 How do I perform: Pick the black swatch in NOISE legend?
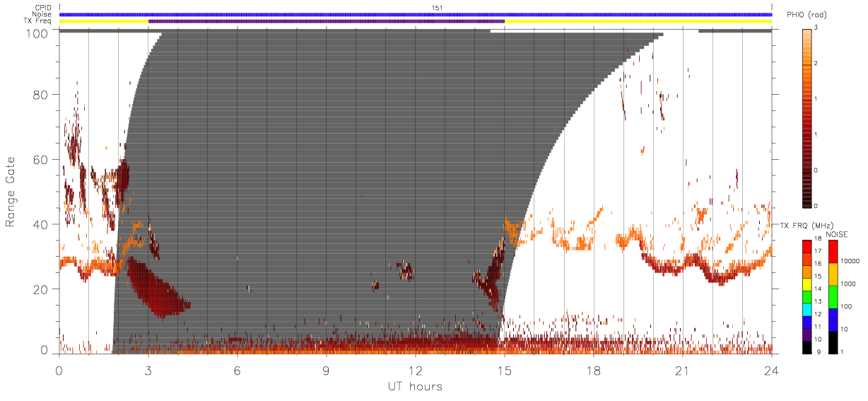pyautogui.click(x=832, y=342)
